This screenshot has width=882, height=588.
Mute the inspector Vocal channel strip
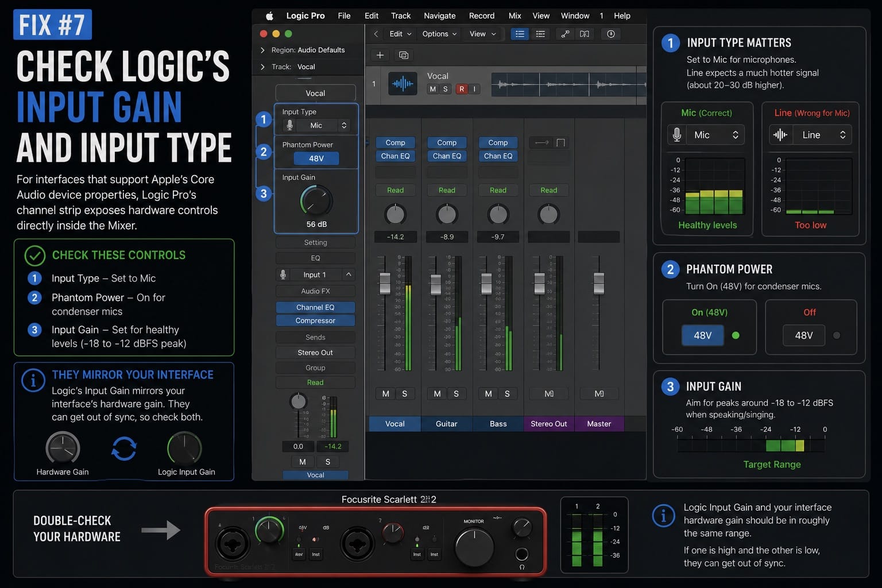coord(303,462)
